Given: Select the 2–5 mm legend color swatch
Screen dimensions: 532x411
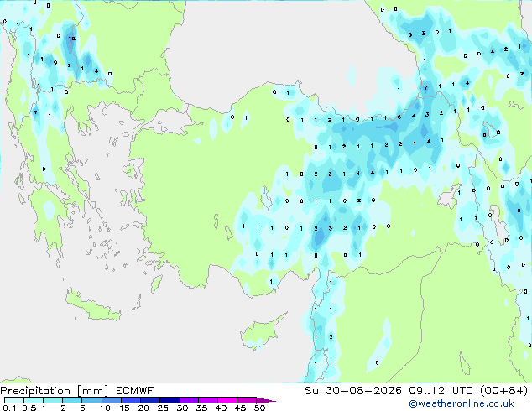Looking at the screenshot, I should pos(72,400).
